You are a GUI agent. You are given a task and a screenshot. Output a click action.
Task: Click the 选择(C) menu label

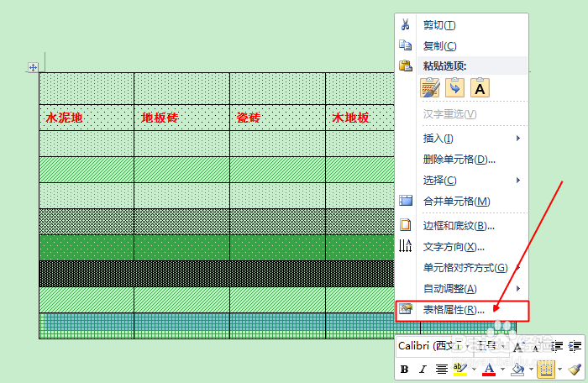click(x=440, y=181)
